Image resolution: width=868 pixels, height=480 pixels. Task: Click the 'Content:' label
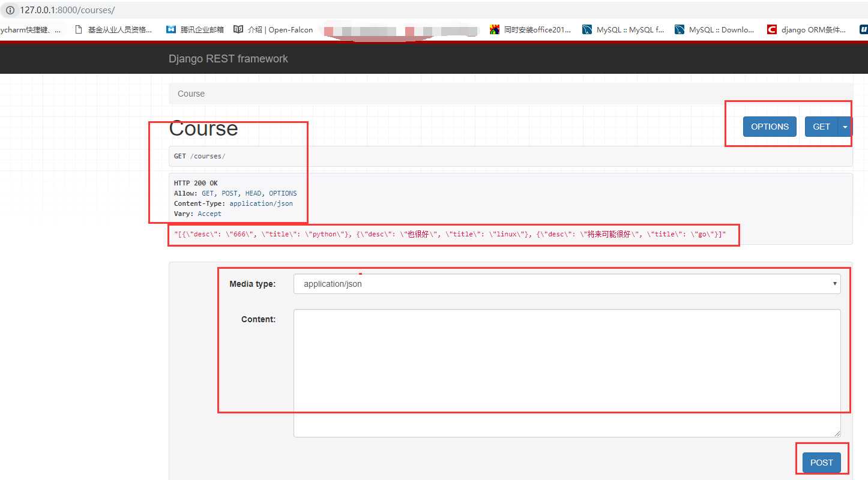pyautogui.click(x=258, y=319)
